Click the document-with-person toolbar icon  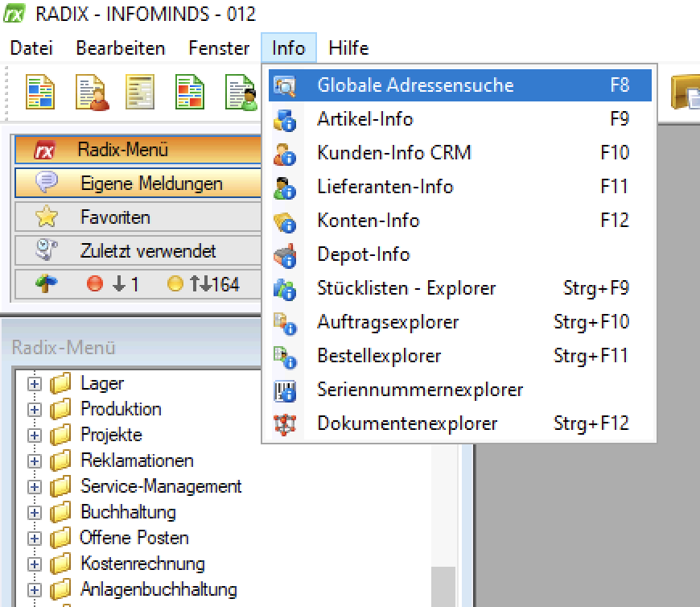click(x=93, y=93)
